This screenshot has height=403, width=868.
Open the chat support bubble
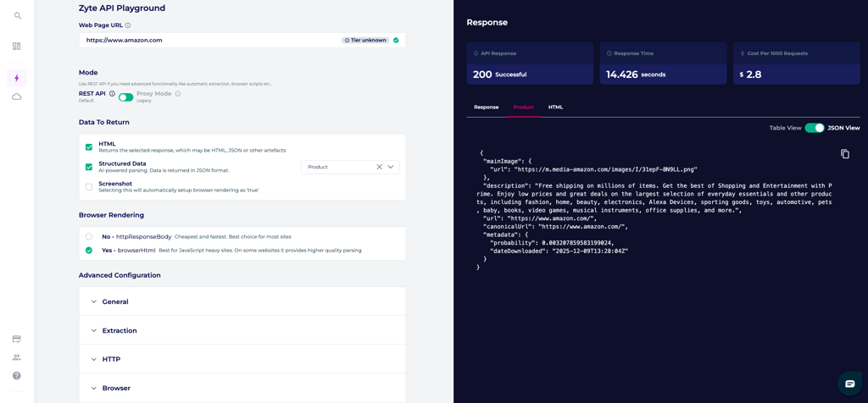click(850, 384)
